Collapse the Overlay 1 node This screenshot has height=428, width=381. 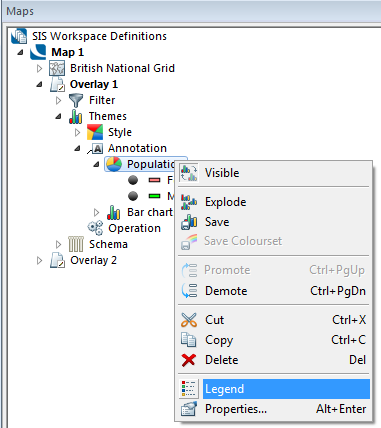[40, 84]
